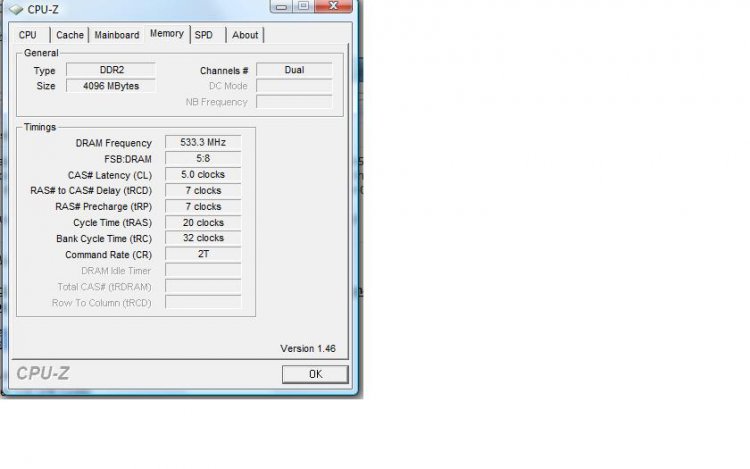Click the Type label in General
The height and width of the screenshot is (469, 750).
point(44,71)
